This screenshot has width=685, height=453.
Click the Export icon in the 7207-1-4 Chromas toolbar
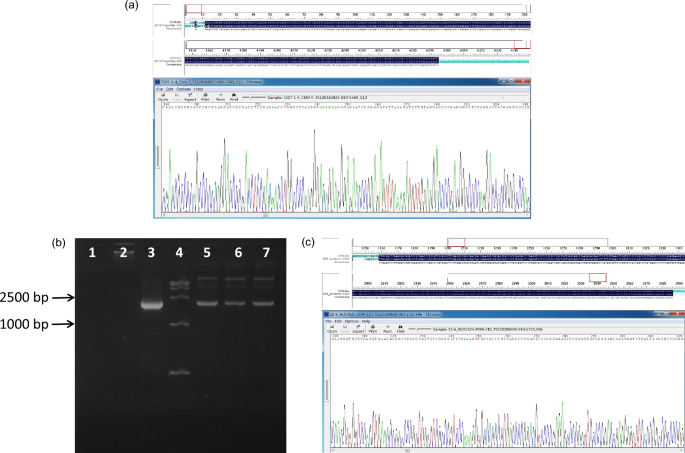coord(190,97)
